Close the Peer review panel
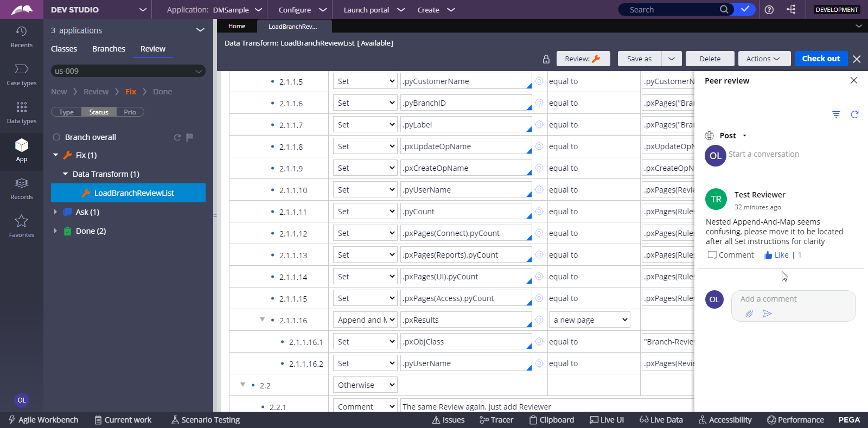868x428 pixels. (854, 80)
